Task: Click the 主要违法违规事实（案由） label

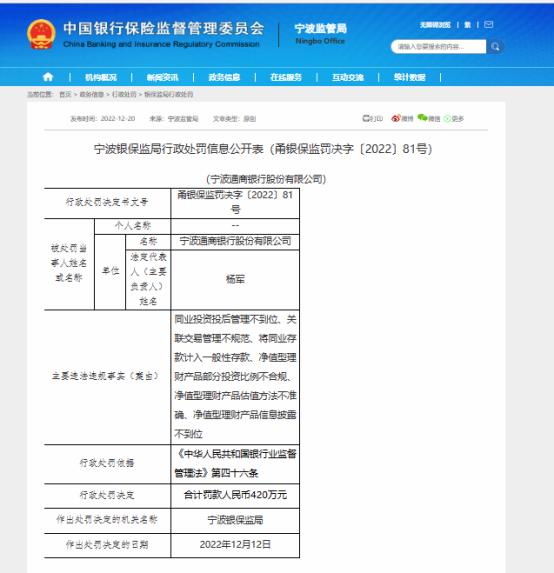Action: (x=107, y=376)
